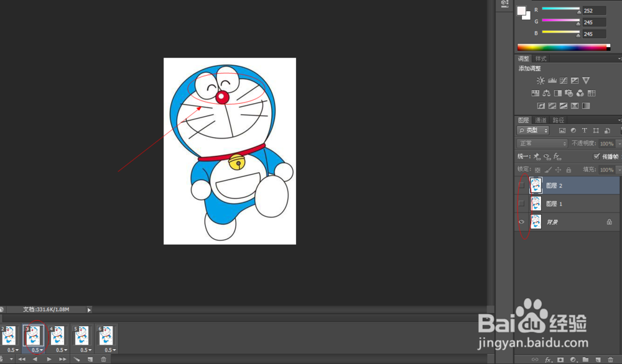The image size is (622, 364).
Task: Switch to the 调整 tab
Action: (524, 58)
